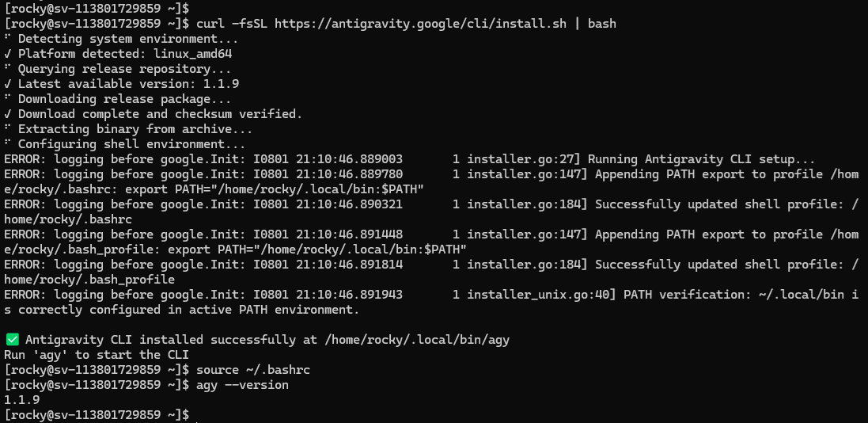
Task: Click the 'source ~/.bashrc' command text
Action: pos(253,370)
